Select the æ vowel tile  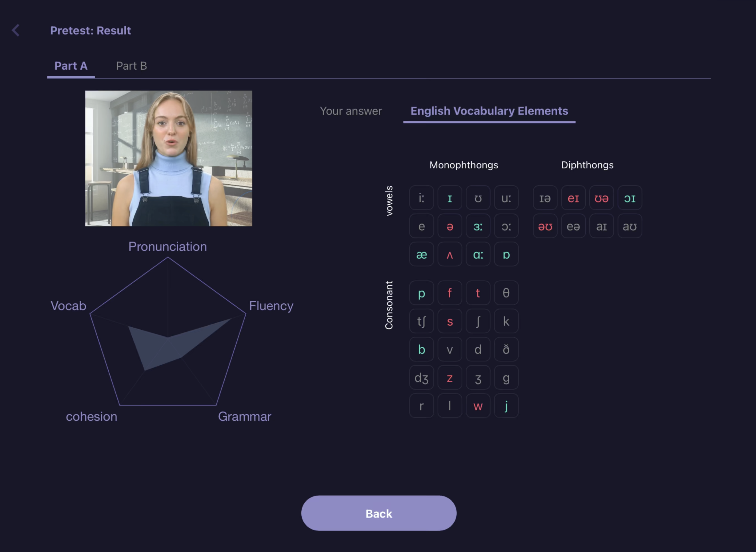(x=421, y=254)
